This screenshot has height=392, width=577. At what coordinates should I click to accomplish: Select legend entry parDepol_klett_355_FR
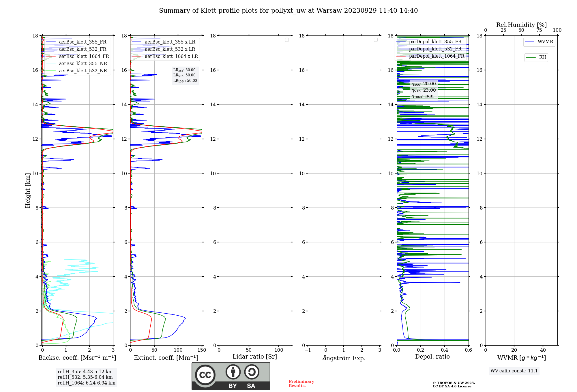pyautogui.click(x=429, y=42)
